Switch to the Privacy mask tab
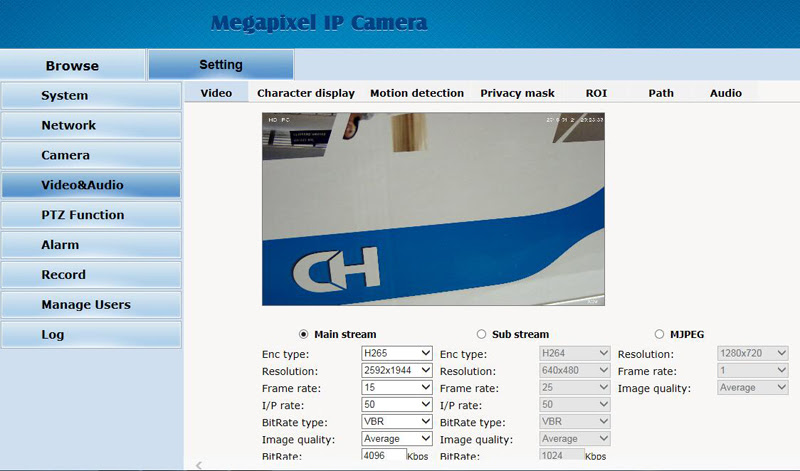Image resolution: width=800 pixels, height=471 pixels. [517, 93]
